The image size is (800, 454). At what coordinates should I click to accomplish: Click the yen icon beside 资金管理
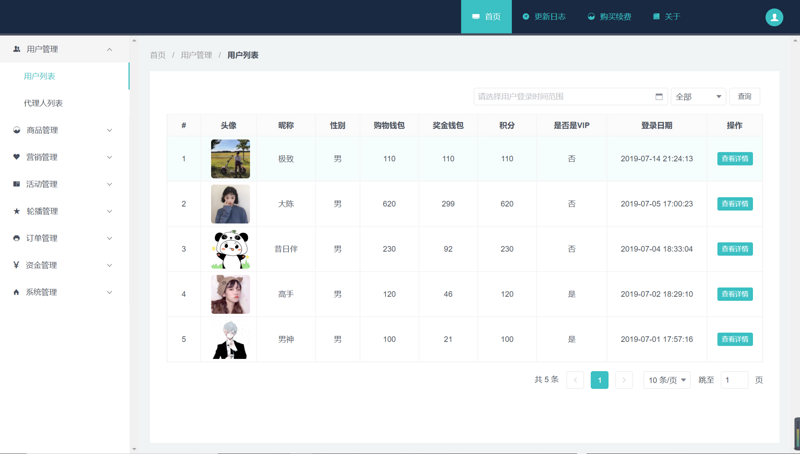pyautogui.click(x=16, y=265)
